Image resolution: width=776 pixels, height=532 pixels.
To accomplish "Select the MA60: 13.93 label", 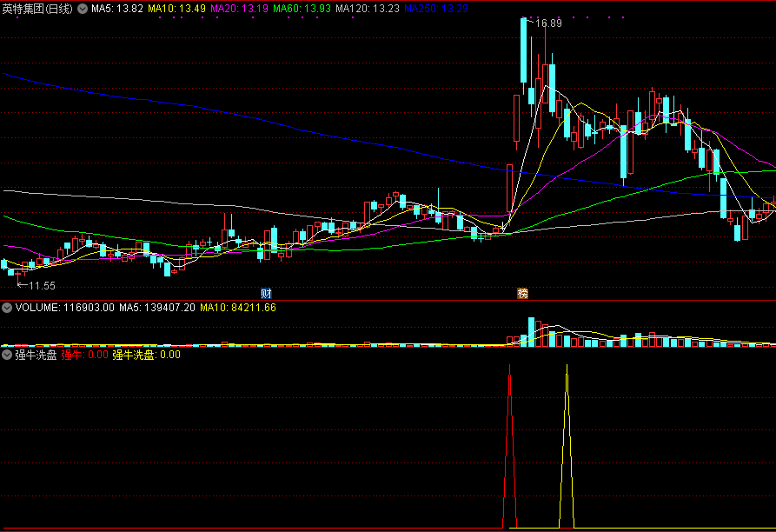I will point(302,9).
